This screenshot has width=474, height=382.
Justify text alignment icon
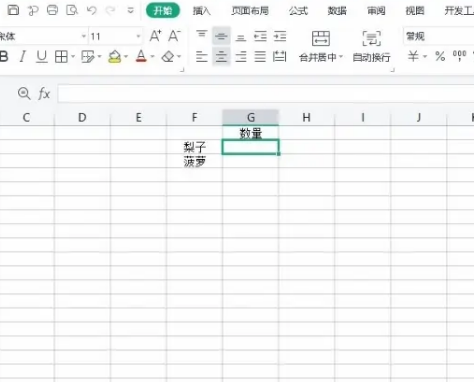pyautogui.click(x=260, y=57)
